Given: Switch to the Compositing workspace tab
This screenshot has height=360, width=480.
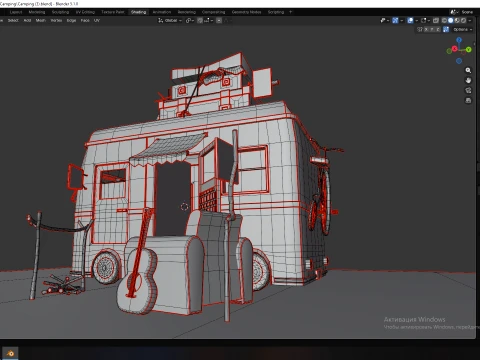Looking at the screenshot, I should click(x=214, y=12).
